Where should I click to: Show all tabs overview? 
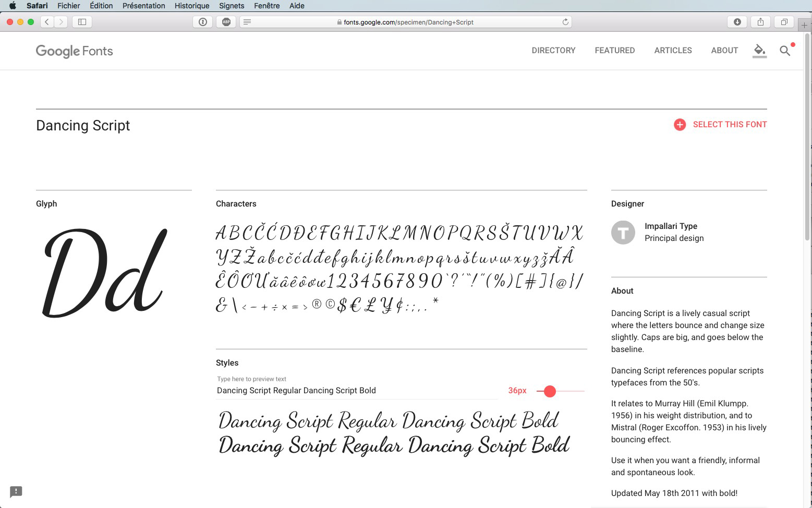pyautogui.click(x=784, y=22)
